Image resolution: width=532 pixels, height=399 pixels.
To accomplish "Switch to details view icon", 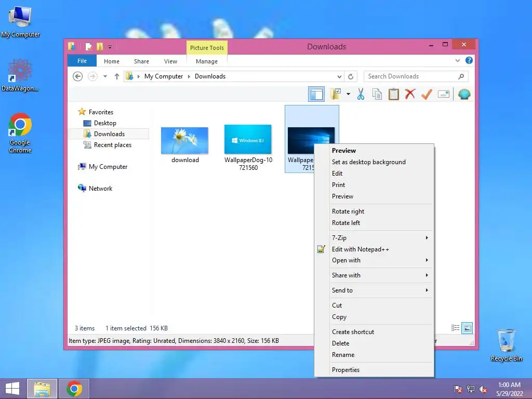I will tap(455, 328).
